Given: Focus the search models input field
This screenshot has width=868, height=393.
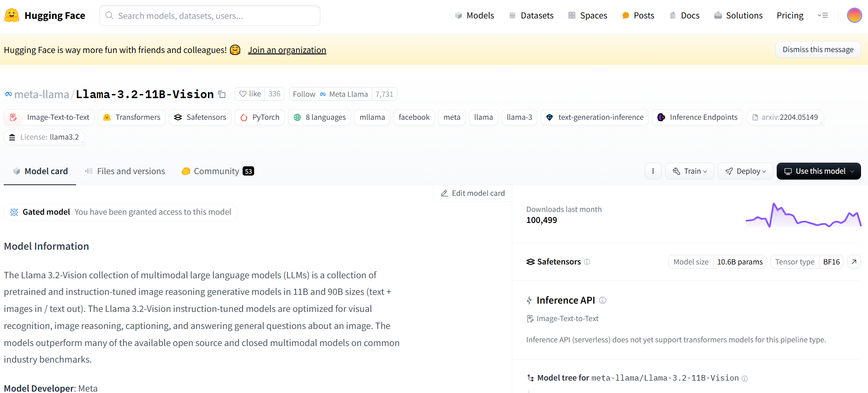Looking at the screenshot, I should [x=210, y=16].
